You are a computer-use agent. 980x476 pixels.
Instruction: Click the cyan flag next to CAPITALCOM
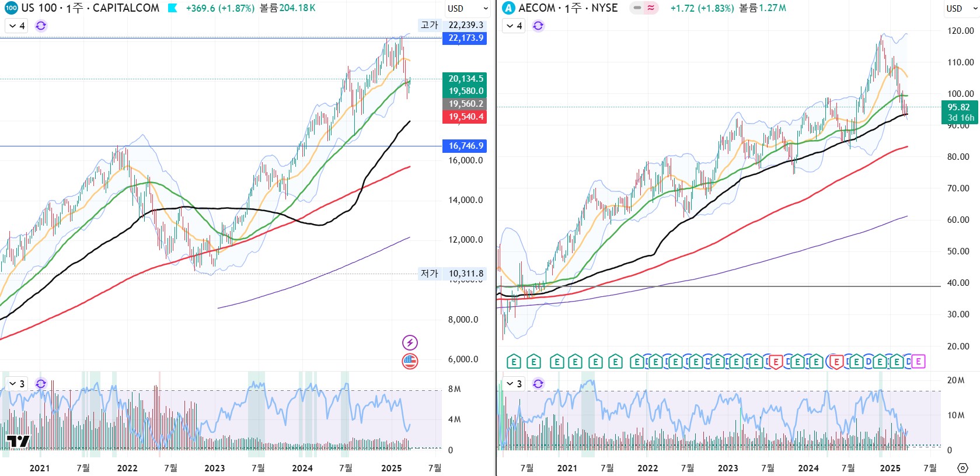coord(172,8)
